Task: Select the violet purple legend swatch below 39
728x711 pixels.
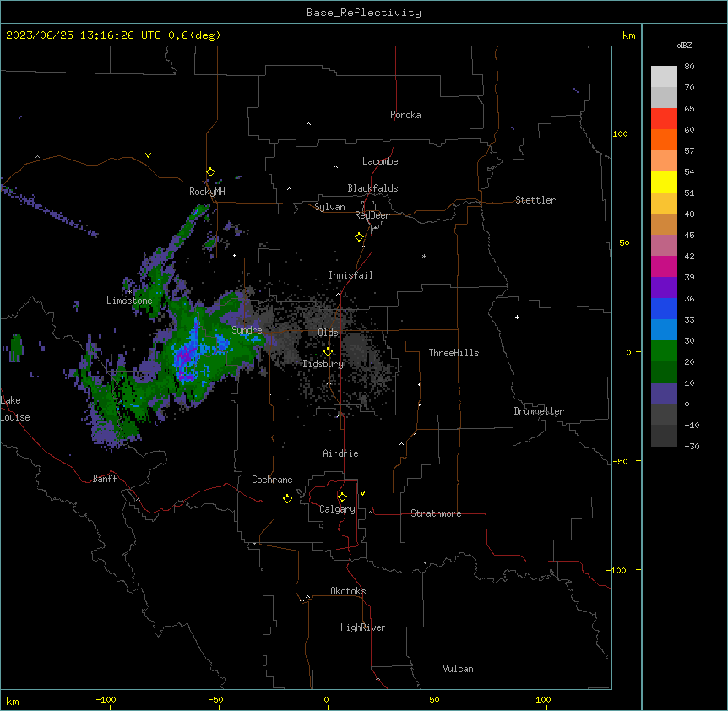Action: (x=664, y=287)
